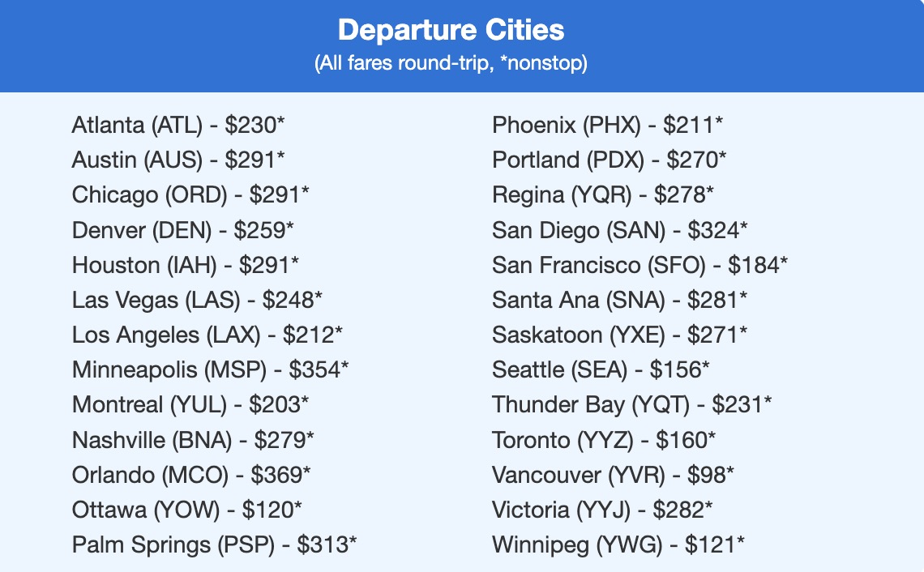Open the Toronto (YYZ) $160 fare
The width and height of the screenshot is (924, 572).
pos(604,439)
